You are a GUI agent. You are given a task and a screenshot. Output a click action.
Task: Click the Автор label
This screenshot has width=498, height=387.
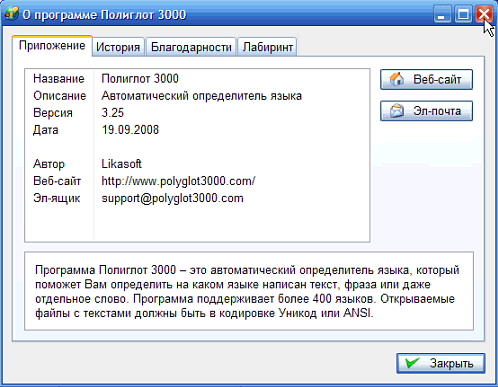click(49, 164)
